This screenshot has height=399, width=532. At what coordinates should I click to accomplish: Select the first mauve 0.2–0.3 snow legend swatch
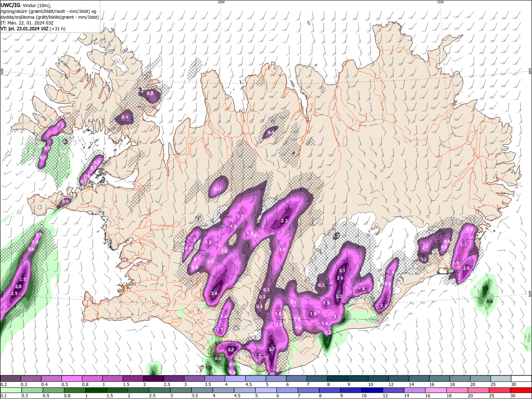[10, 379]
